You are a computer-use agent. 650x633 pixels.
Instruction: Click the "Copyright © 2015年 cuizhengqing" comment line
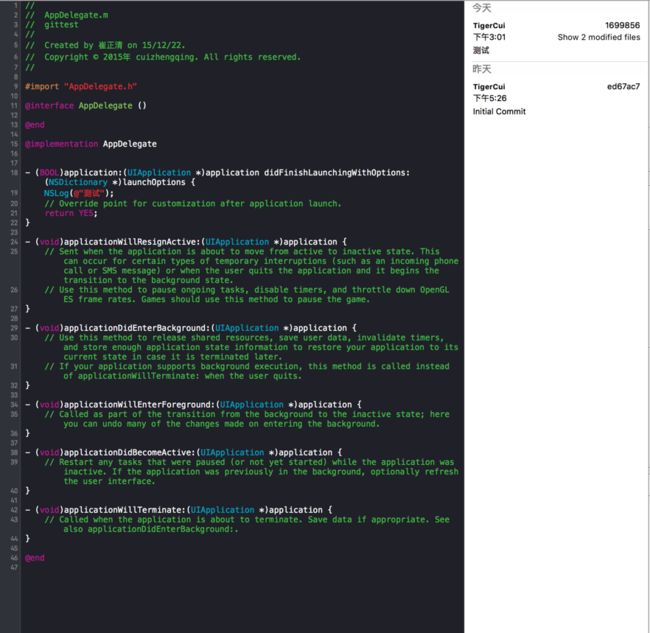163,57
